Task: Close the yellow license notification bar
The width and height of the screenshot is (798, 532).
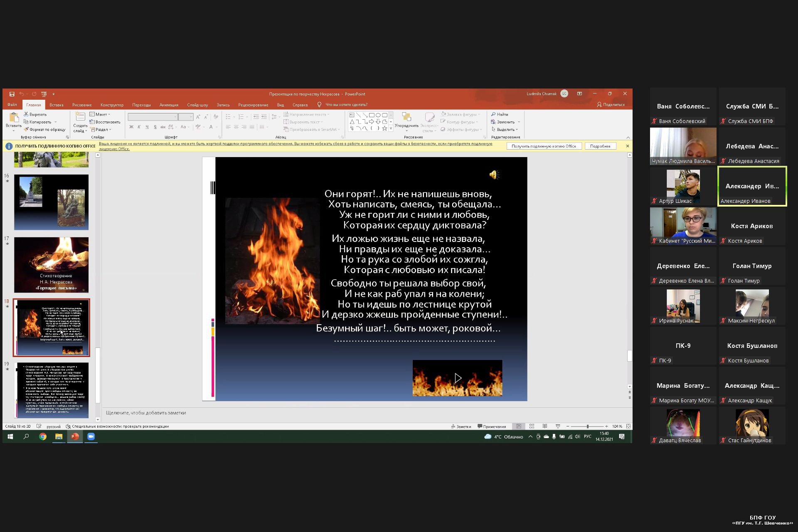Action: (x=628, y=146)
